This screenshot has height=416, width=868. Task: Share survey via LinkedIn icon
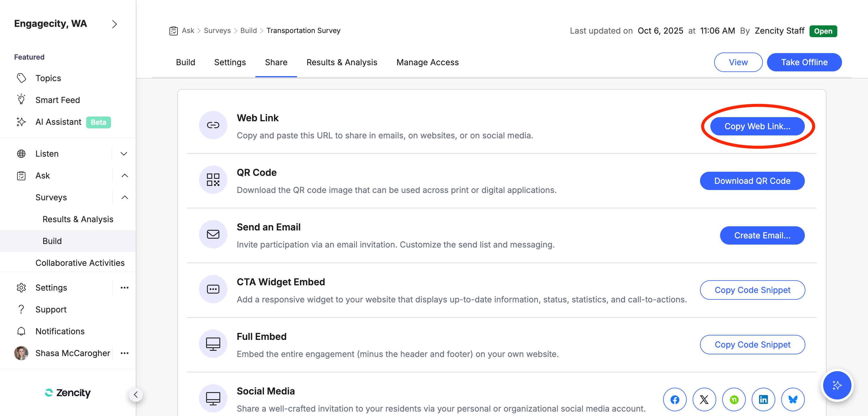763,399
